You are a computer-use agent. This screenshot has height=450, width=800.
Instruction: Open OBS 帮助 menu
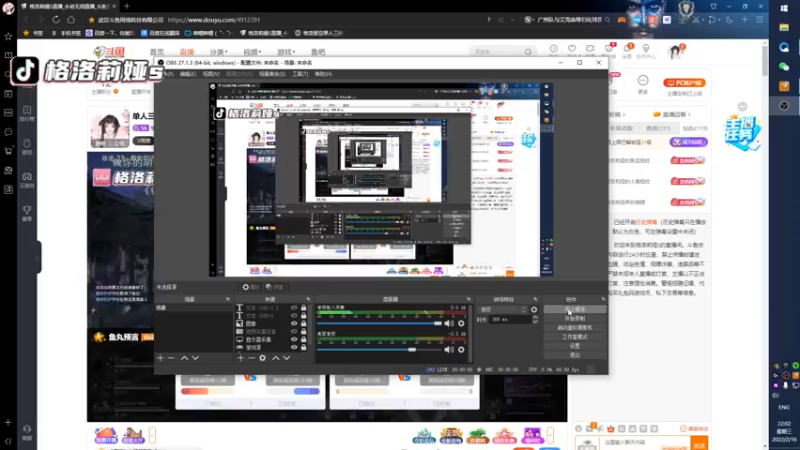[x=323, y=74]
